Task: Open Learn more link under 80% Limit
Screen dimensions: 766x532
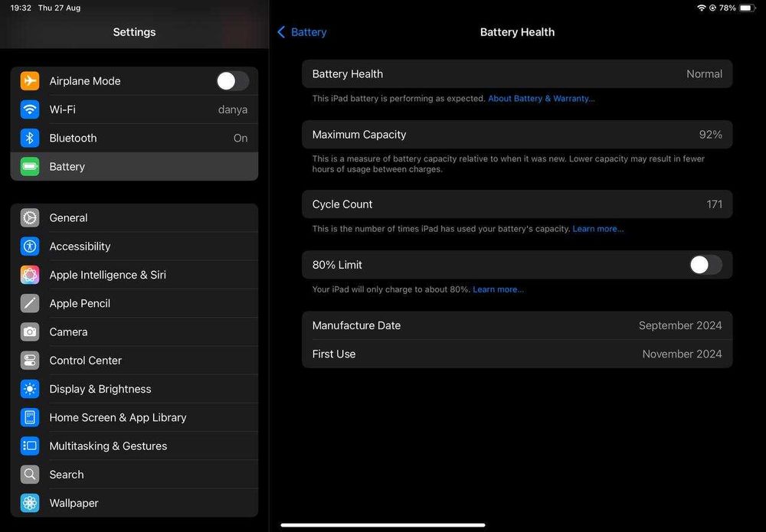Action: (x=499, y=289)
